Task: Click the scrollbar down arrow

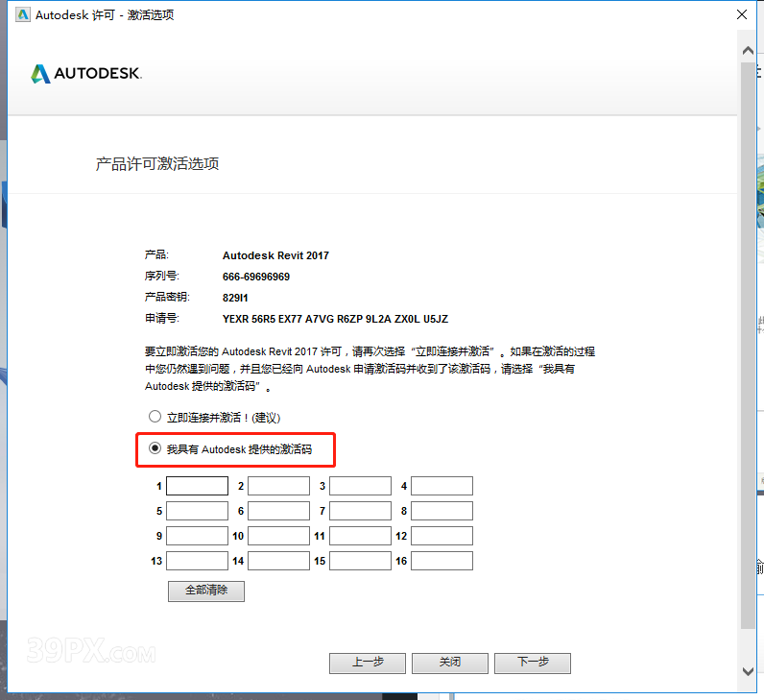Action: [x=748, y=671]
